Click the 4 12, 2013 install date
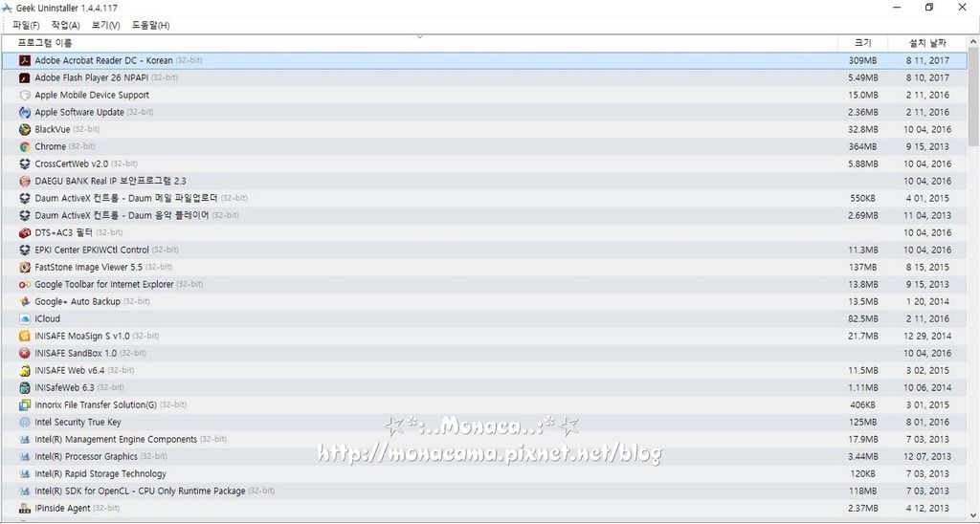 pos(927,508)
